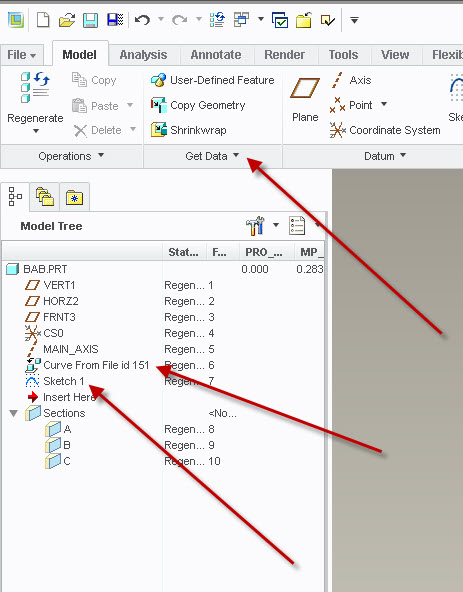Click the Open folder icon
Viewport: 463px width, 592px height.
(x=67, y=20)
